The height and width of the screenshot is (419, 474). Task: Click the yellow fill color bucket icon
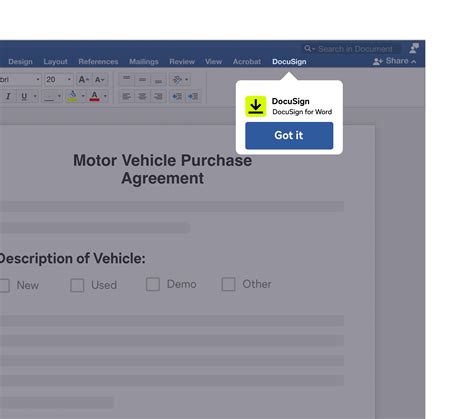(x=72, y=96)
